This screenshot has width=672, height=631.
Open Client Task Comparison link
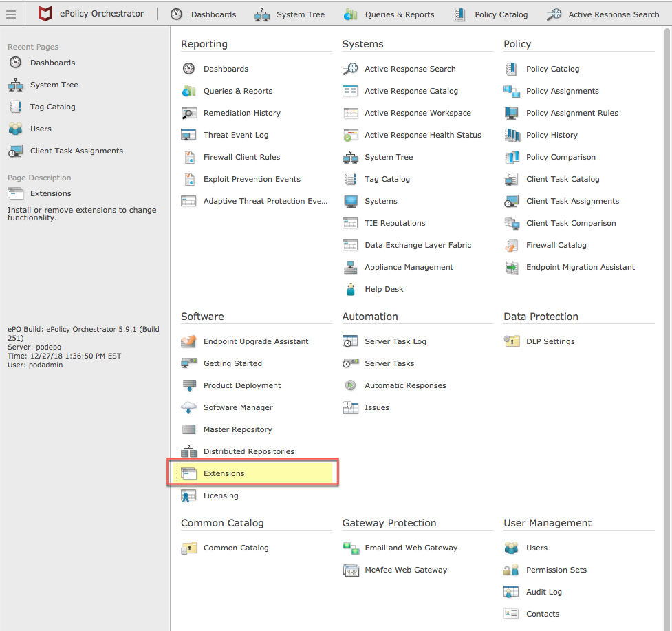[571, 223]
